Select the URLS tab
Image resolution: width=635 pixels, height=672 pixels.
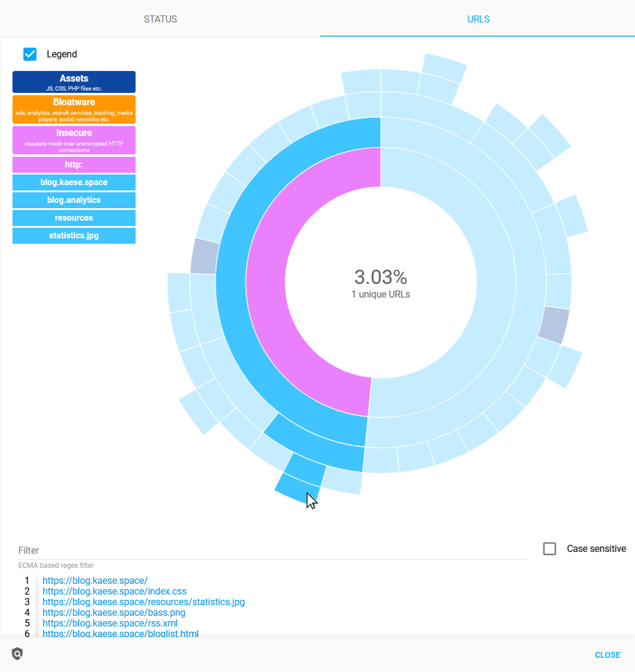(x=478, y=19)
